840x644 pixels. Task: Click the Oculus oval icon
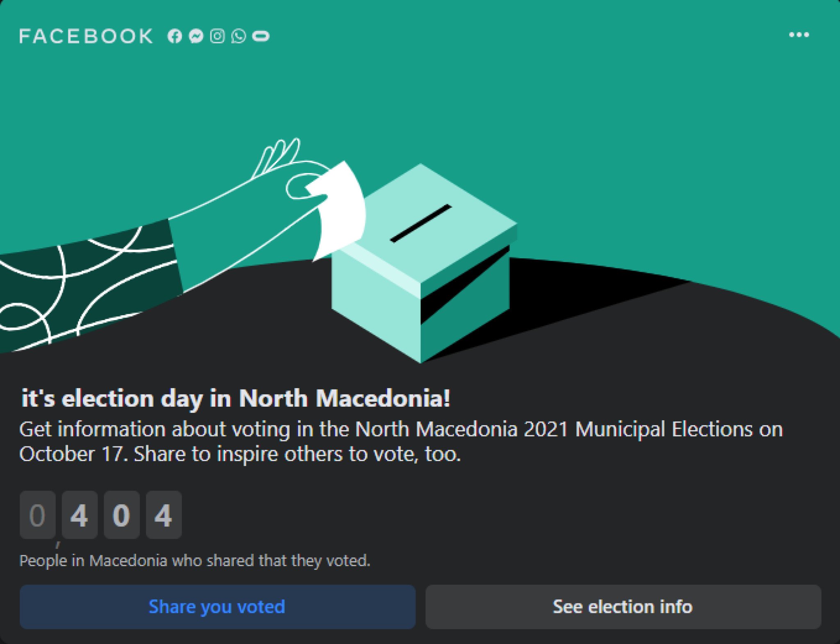click(x=261, y=36)
